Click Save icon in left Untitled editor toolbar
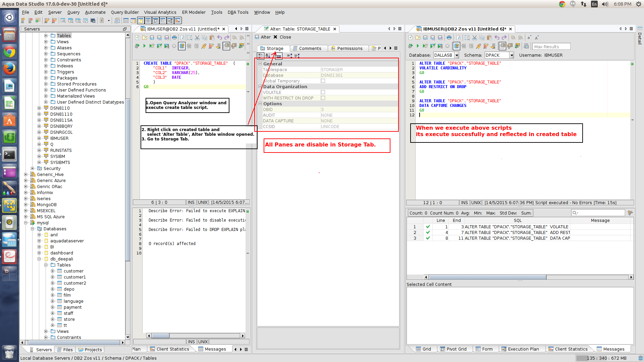Image resolution: width=644 pixels, height=362 pixels. click(x=152, y=38)
